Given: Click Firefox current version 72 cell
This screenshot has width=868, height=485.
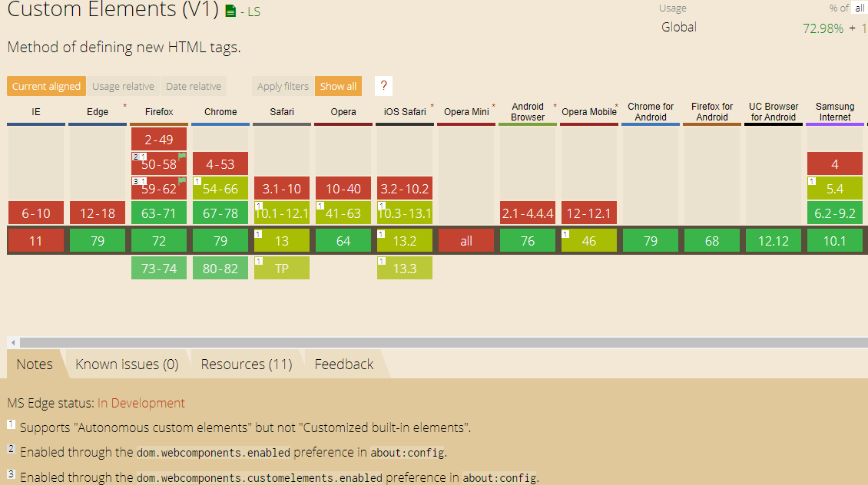Looking at the screenshot, I should 159,240.
